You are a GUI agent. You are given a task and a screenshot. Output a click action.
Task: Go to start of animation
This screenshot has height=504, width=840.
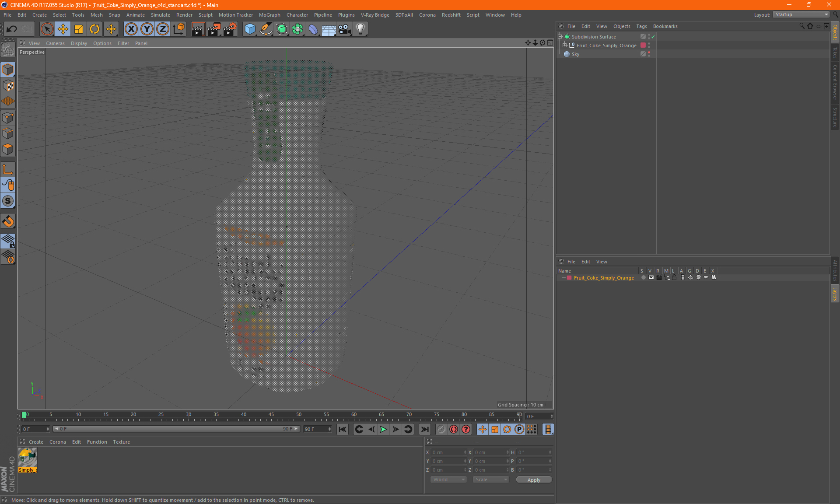point(343,429)
